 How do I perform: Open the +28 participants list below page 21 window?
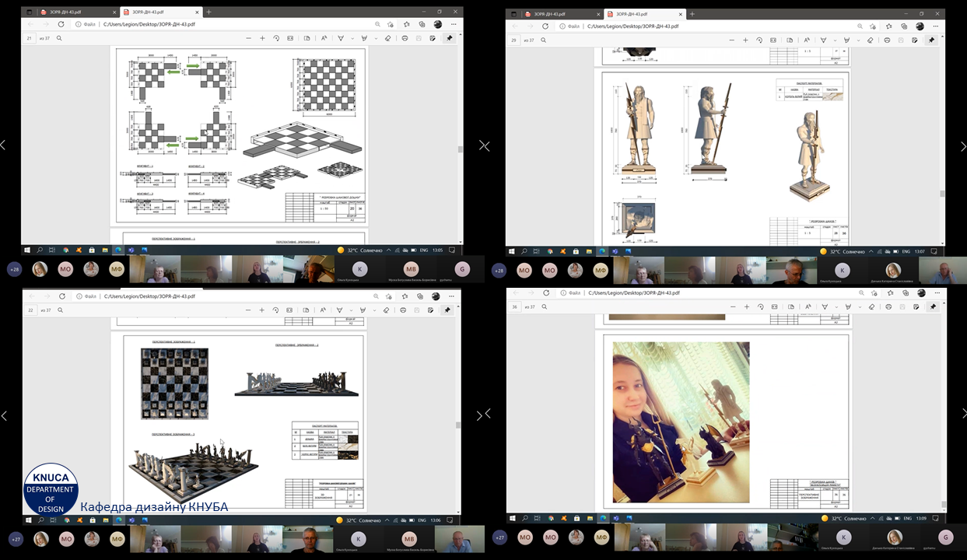coord(14,269)
